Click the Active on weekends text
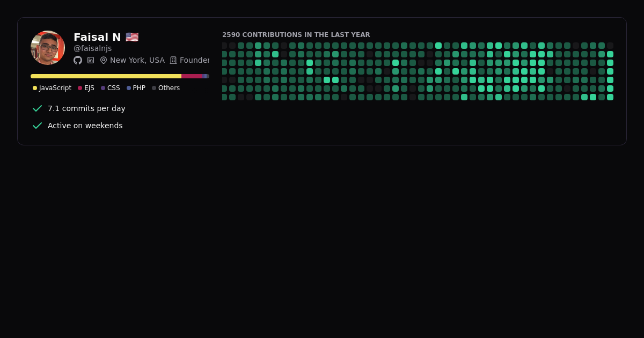 pos(85,126)
